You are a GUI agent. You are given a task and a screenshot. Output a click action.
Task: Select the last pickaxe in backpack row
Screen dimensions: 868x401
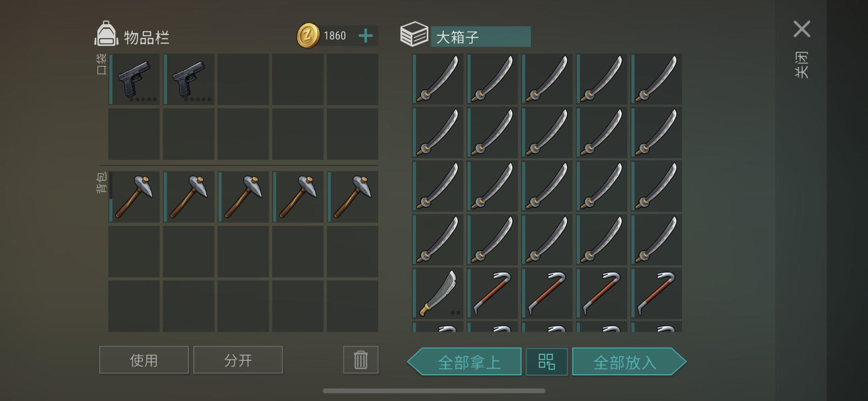pos(353,197)
